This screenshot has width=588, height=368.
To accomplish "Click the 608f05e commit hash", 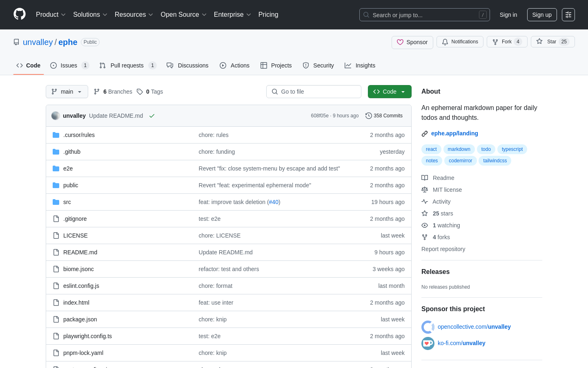I will 320,116.
